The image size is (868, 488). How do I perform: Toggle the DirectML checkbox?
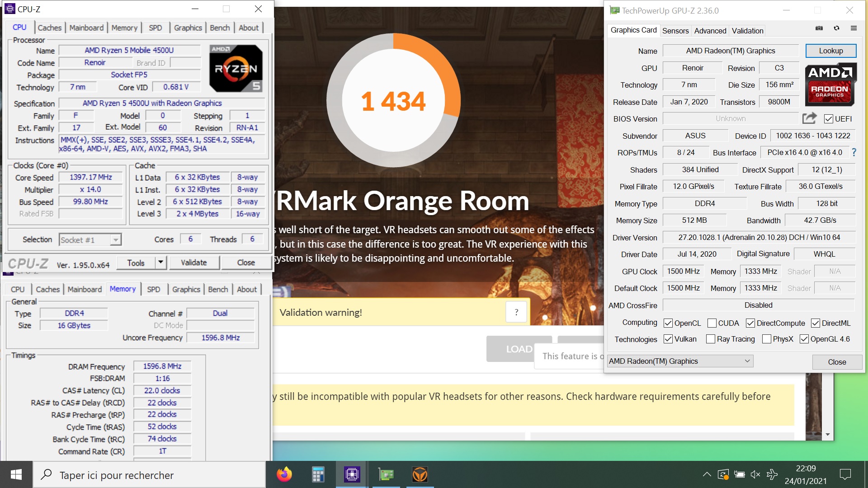tap(816, 323)
